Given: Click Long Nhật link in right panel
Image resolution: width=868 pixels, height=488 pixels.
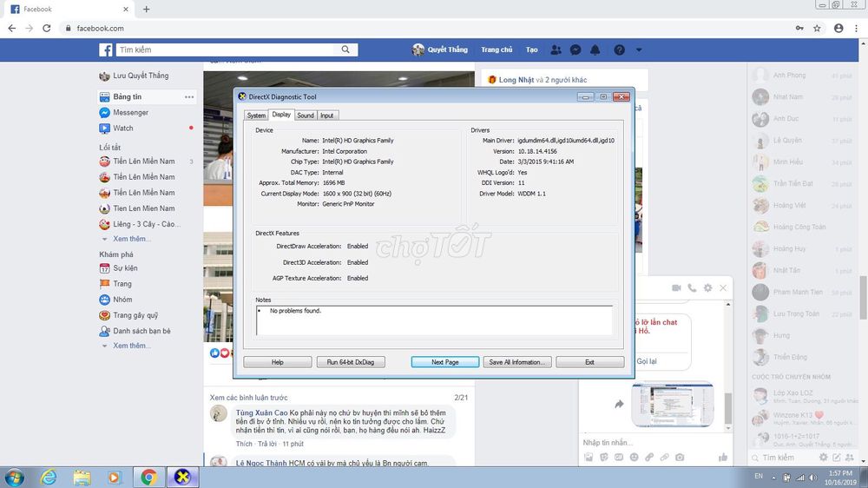Looking at the screenshot, I should [x=516, y=80].
